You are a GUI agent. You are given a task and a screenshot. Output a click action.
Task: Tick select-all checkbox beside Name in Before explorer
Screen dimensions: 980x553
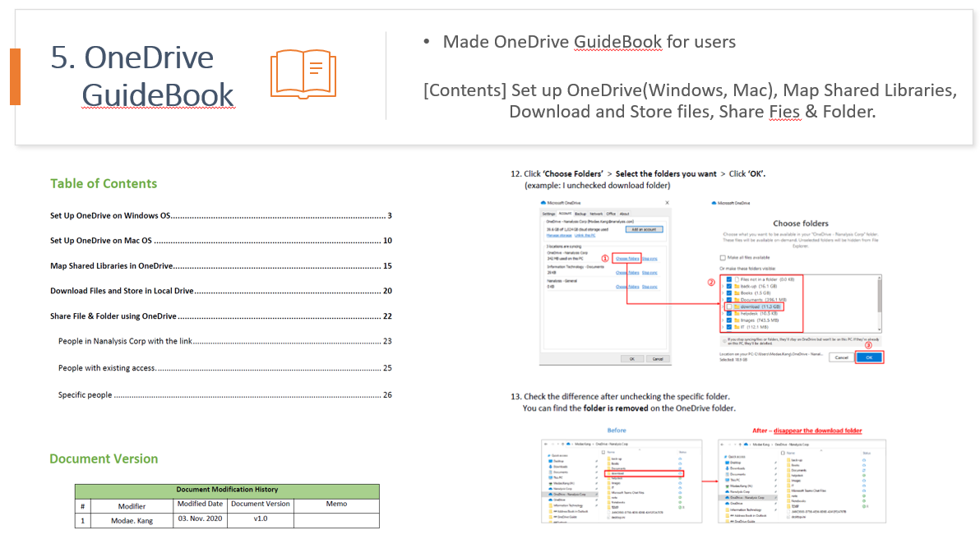click(603, 453)
